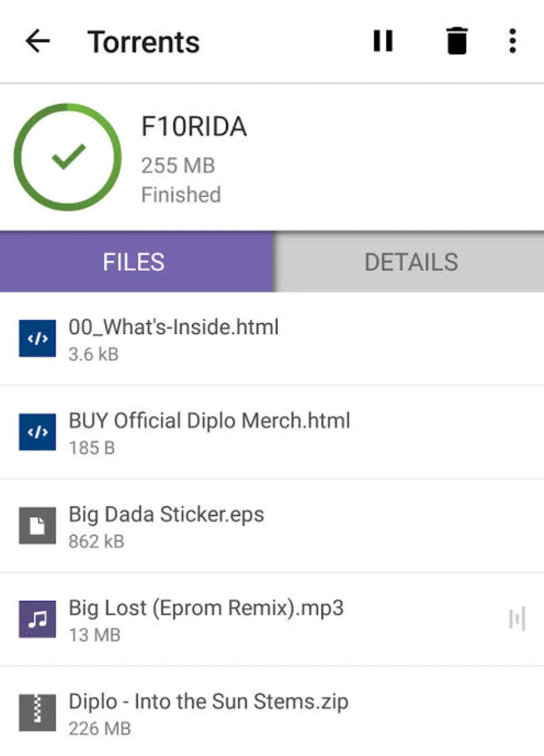Click the music note icon for Big Lost

(38, 619)
